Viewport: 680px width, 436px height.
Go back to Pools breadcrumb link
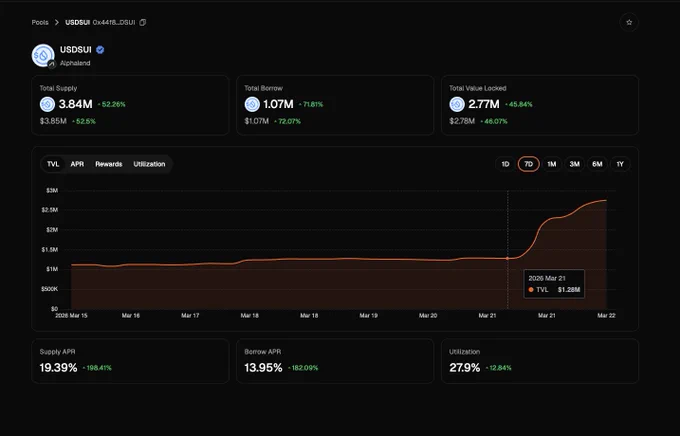coord(40,22)
